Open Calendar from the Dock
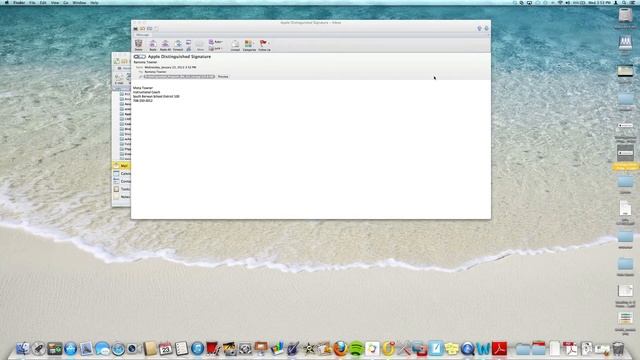Viewport: 640px width, 360px height. (165, 349)
